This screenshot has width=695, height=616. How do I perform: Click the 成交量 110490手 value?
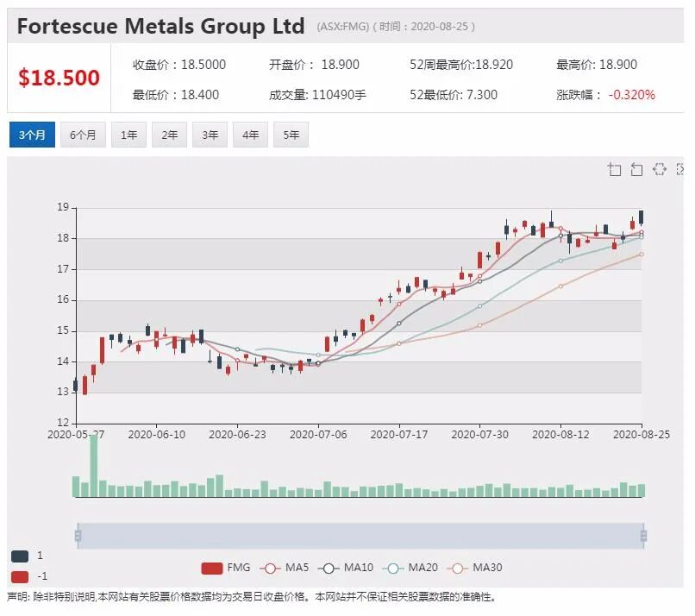[x=317, y=94]
